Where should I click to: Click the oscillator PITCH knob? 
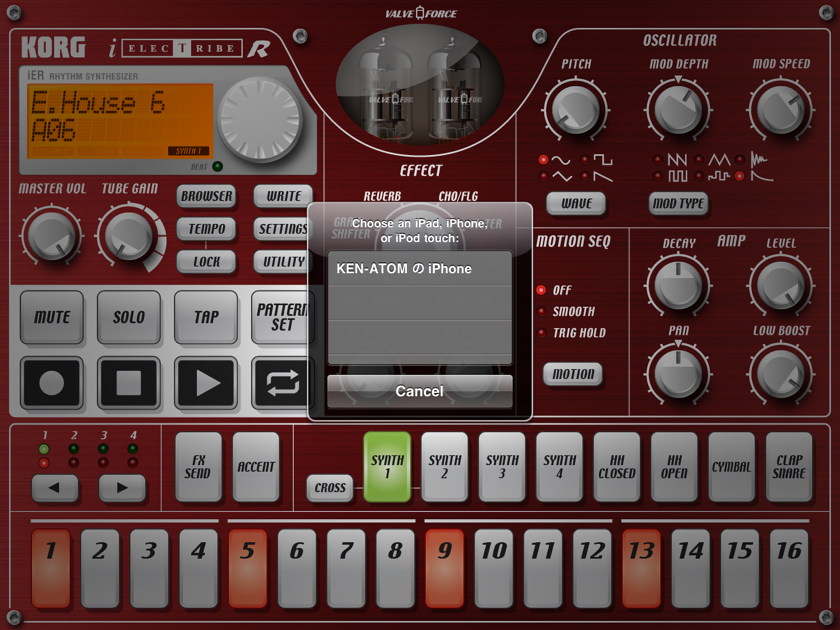pyautogui.click(x=576, y=110)
